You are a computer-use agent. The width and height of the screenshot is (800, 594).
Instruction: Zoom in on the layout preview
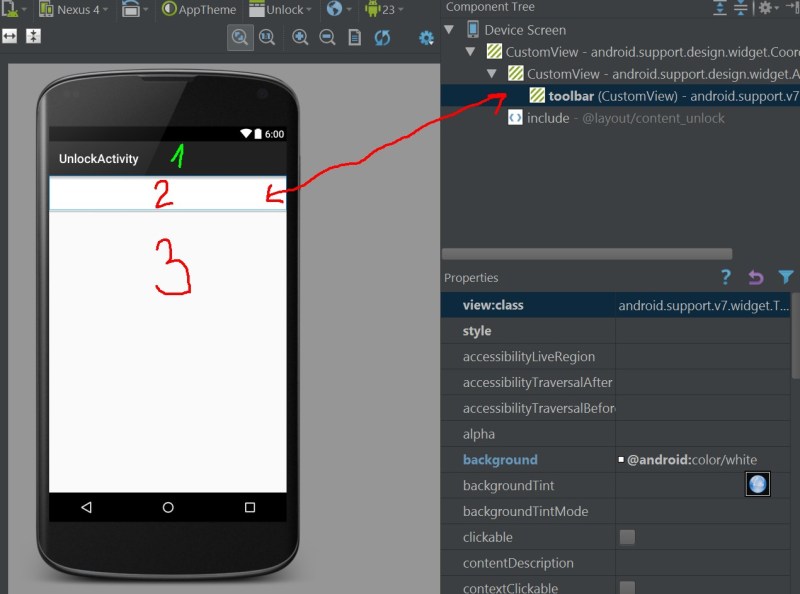(x=300, y=37)
